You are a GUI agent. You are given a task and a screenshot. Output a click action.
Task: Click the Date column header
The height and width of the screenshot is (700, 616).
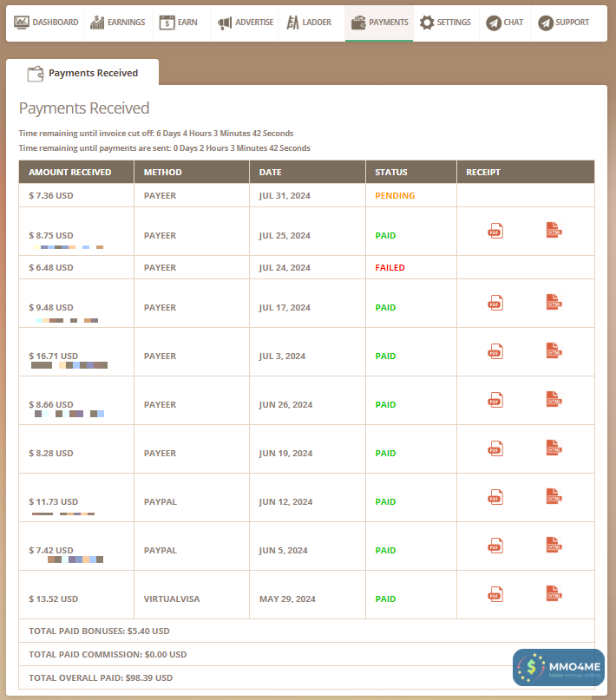[x=307, y=172]
